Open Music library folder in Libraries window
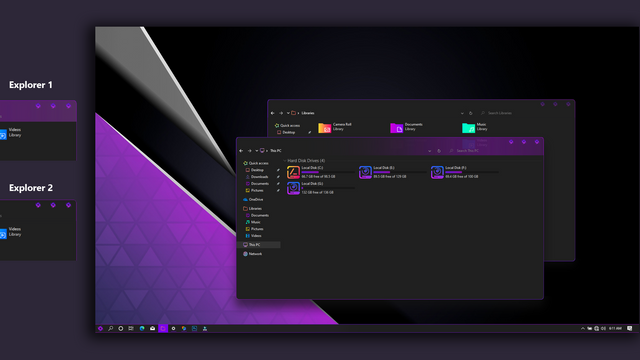This screenshot has width=640, height=360. (x=468, y=128)
